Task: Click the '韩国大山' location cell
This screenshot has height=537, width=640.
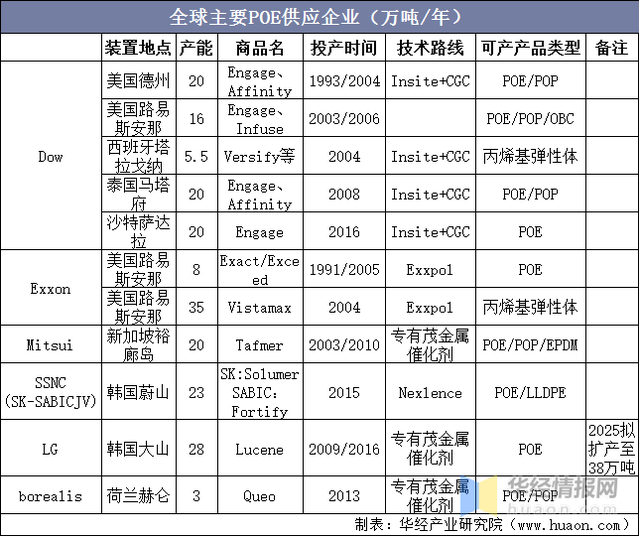Action: point(138,449)
